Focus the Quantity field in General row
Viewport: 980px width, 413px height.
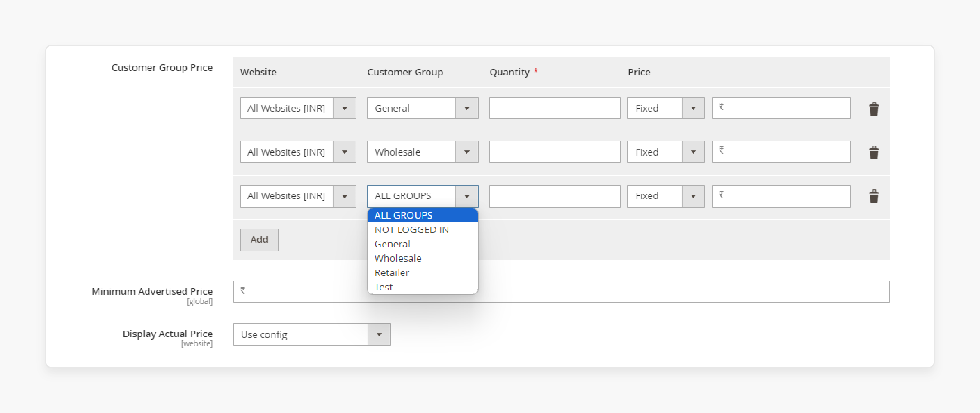tap(555, 108)
